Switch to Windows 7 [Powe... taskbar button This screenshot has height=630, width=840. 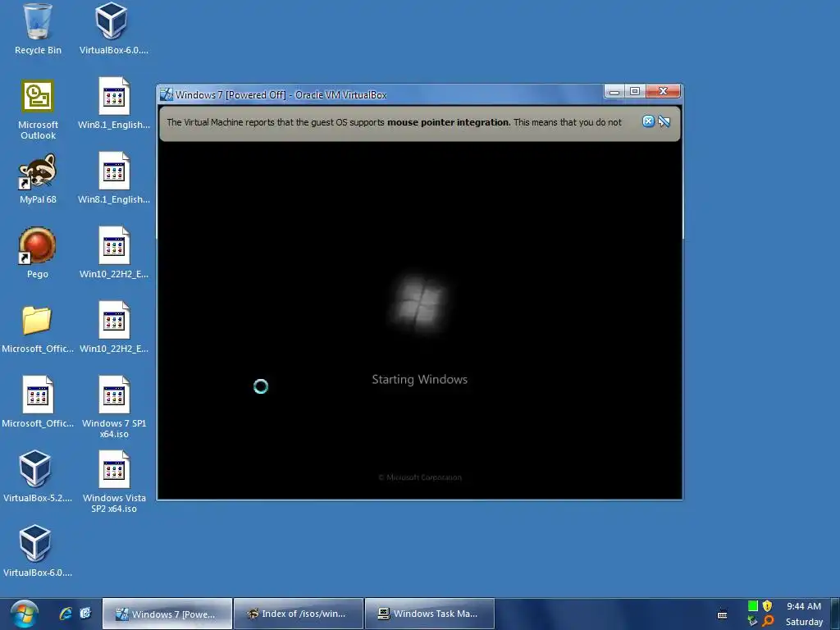[x=167, y=614]
